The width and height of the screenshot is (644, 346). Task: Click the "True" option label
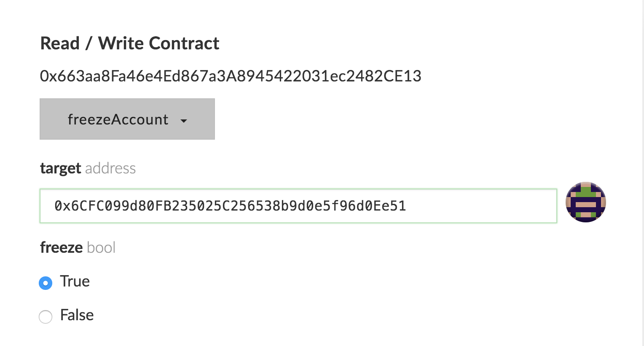pos(75,281)
